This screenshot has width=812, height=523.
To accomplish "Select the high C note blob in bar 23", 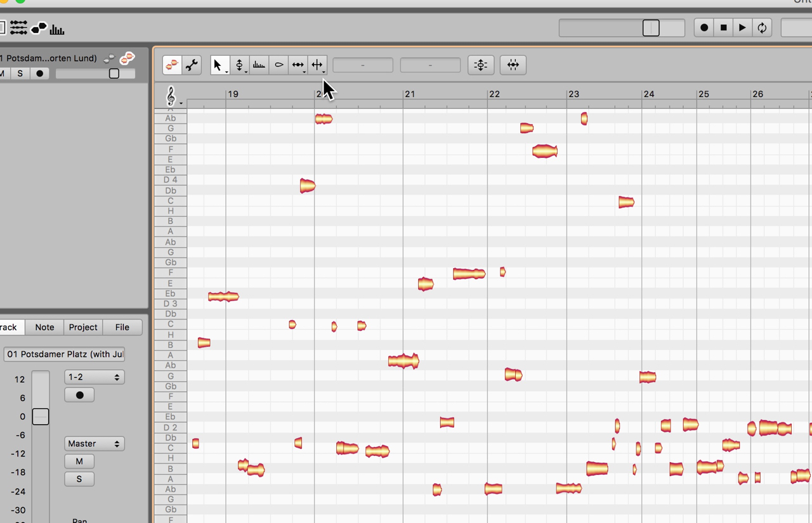I will pos(626,202).
